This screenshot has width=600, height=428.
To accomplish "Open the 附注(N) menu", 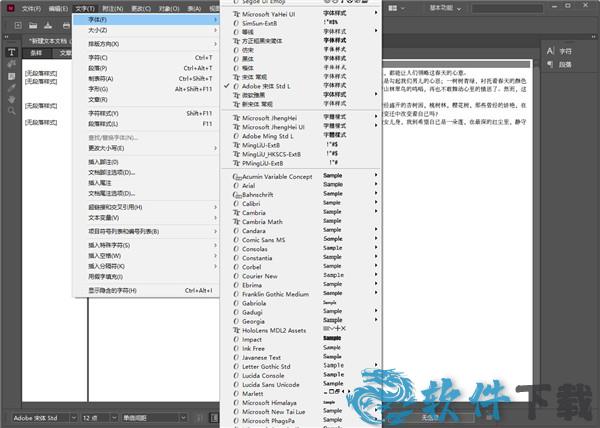I will pyautogui.click(x=113, y=8).
